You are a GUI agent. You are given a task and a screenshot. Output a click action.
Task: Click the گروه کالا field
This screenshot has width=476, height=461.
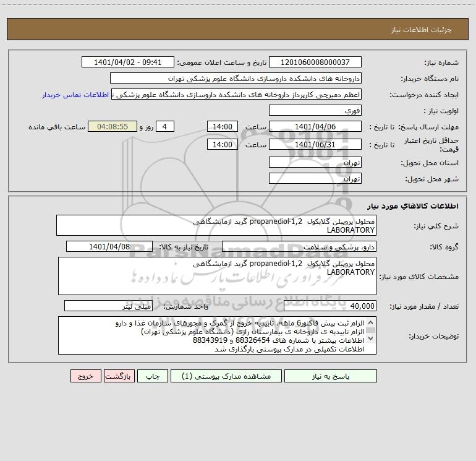click(x=299, y=246)
